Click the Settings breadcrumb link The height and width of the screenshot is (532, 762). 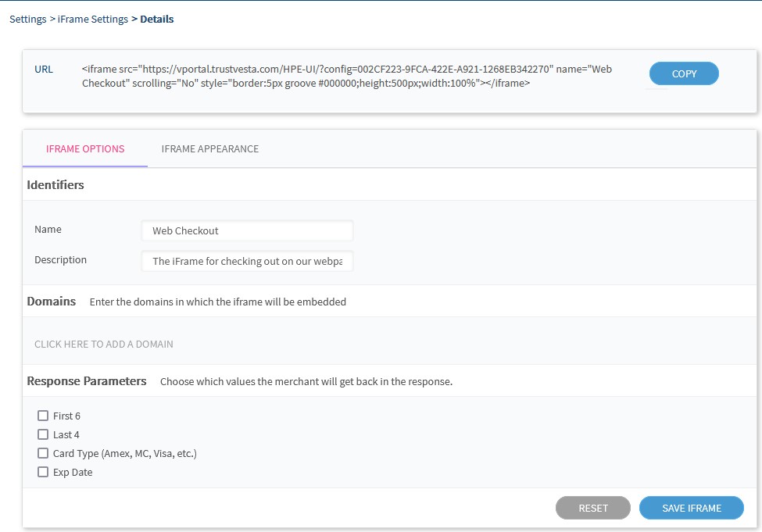point(27,20)
